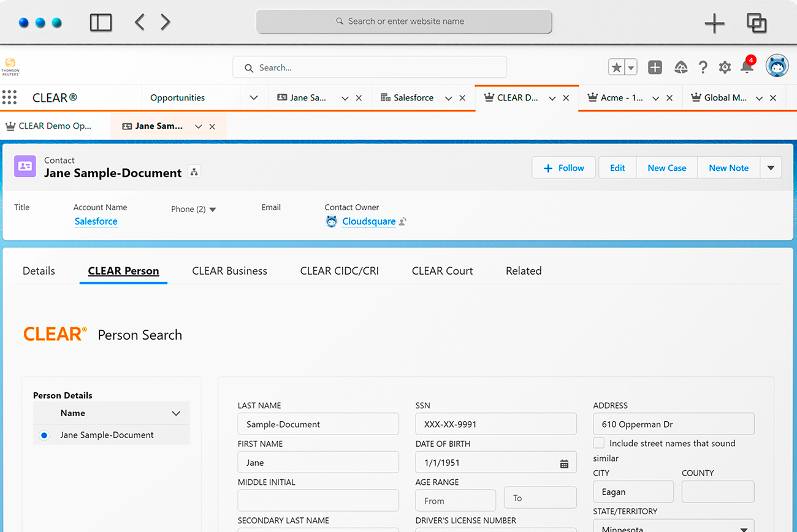
Task: Click the Salesforce Help question mark icon
Action: pos(703,67)
